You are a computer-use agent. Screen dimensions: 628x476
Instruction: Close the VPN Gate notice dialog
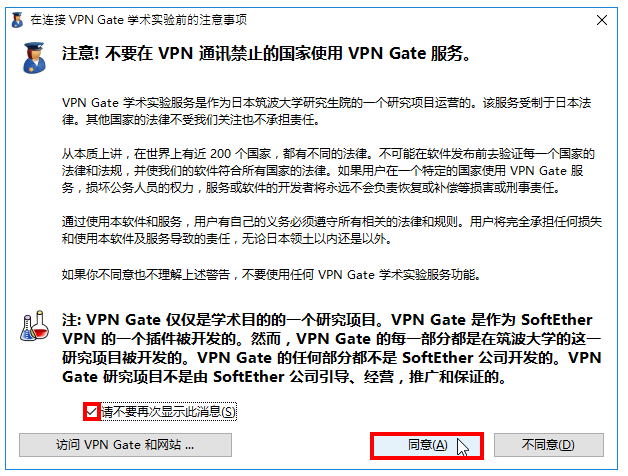pyautogui.click(x=602, y=20)
